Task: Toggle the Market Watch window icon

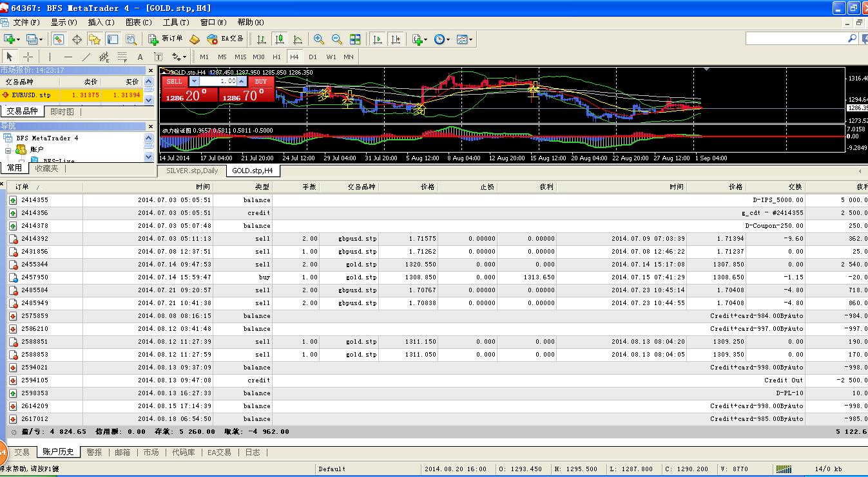Action: [59, 39]
